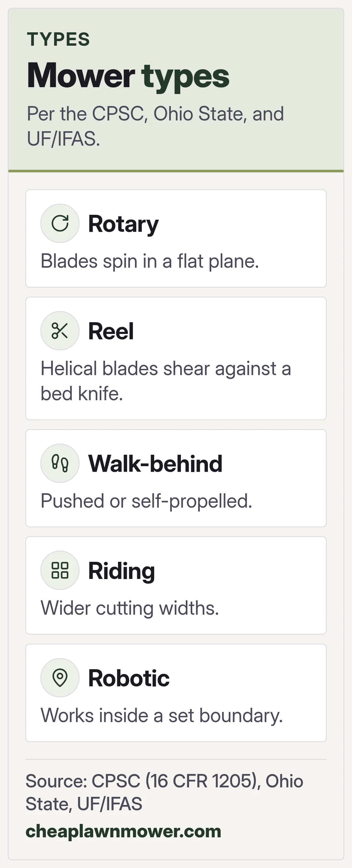The width and height of the screenshot is (352, 868).
Task: Open the cheaplawnmower.com link
Action: [x=124, y=832]
